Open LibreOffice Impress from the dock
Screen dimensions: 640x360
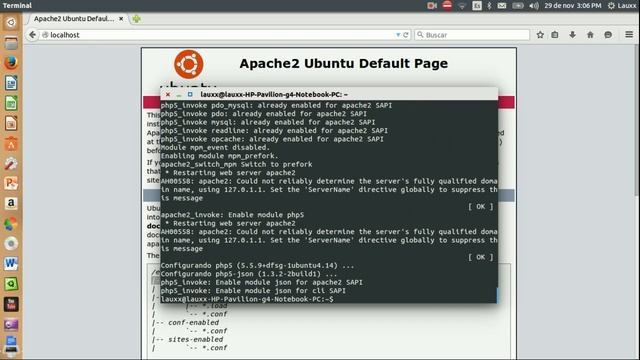pos(11,123)
